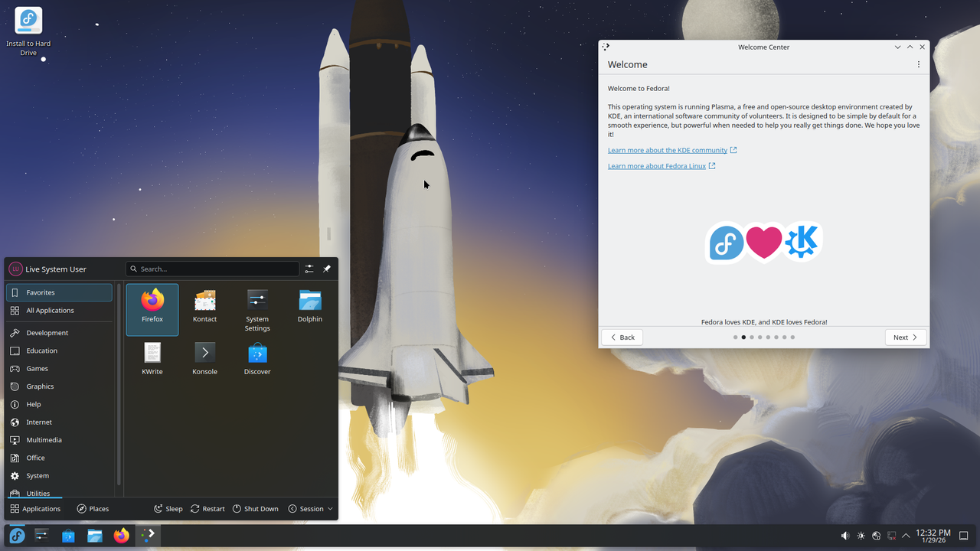Click the globe tray icon beside brightness
Image resolution: width=980 pixels, height=551 pixels.
[876, 536]
